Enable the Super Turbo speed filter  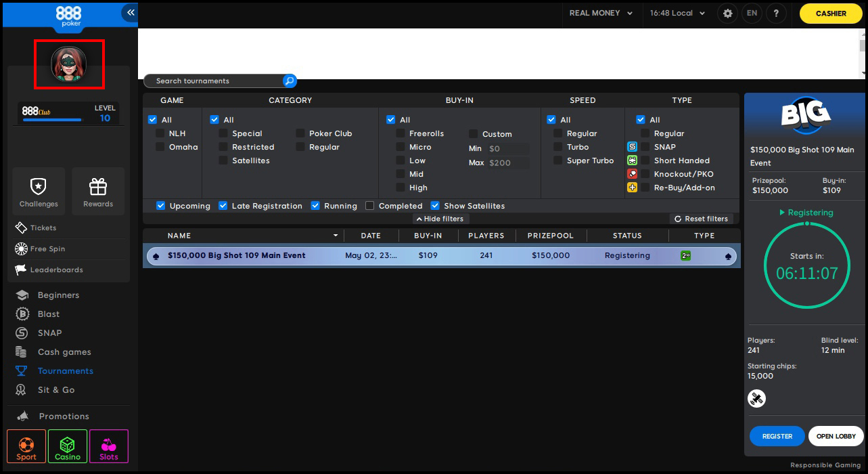[558, 160]
